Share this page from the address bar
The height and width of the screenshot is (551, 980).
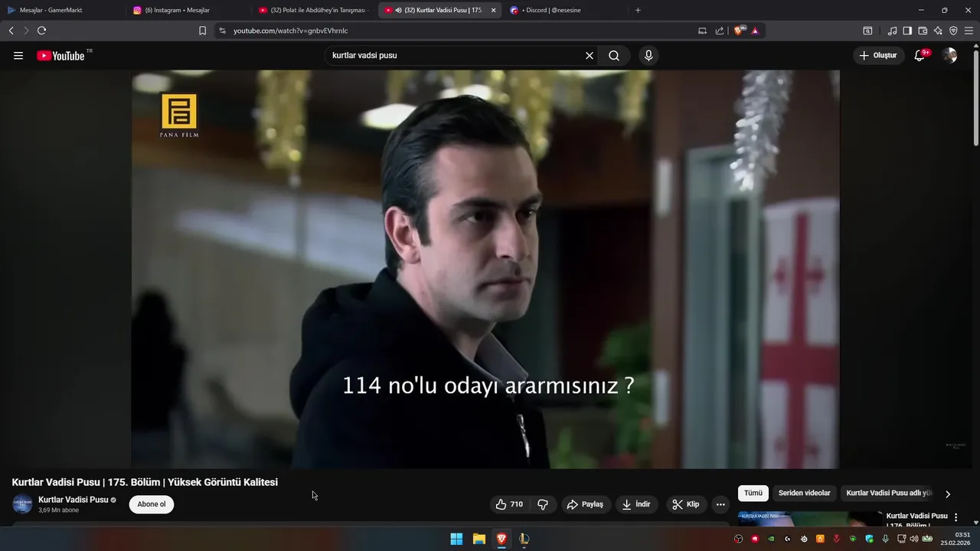(720, 31)
